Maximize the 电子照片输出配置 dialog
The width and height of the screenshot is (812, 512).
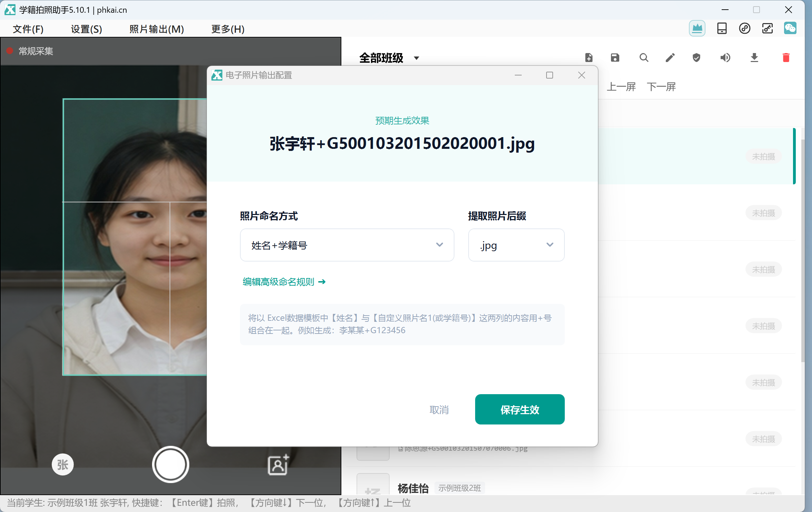(550, 75)
